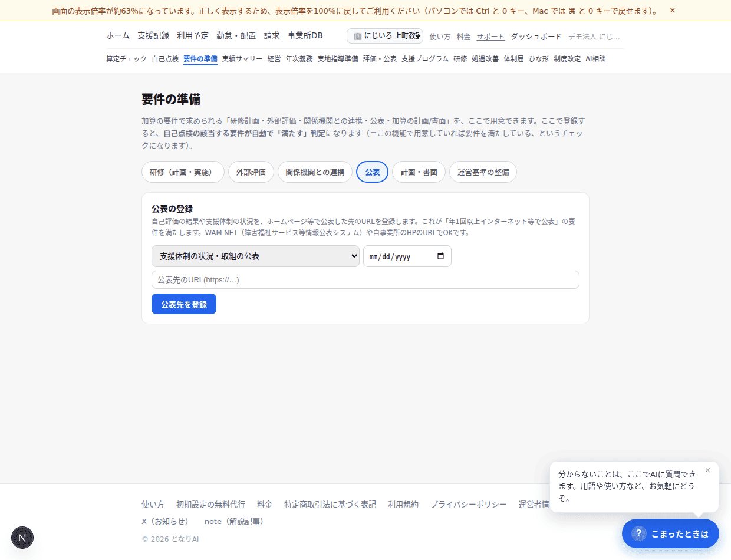Screen dimensions: 731x560
Task: Switch to 評価・公表 sub-tab
Action: [380, 59]
